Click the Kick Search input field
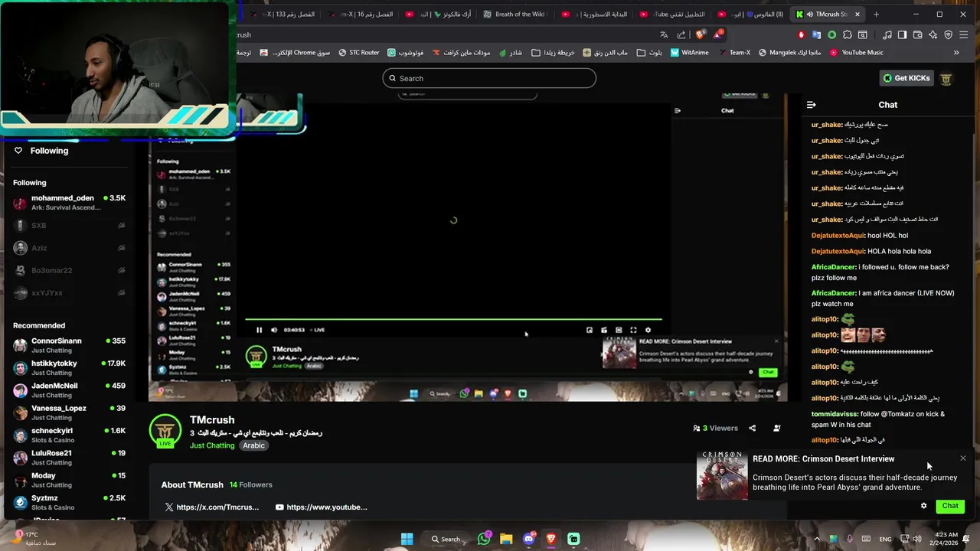The height and width of the screenshot is (551, 980). point(489,78)
